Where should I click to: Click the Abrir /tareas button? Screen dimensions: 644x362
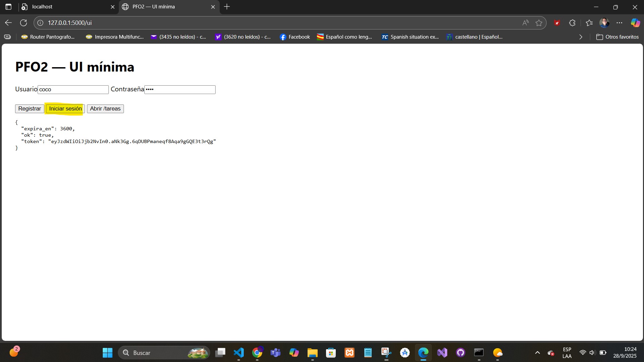(105, 109)
